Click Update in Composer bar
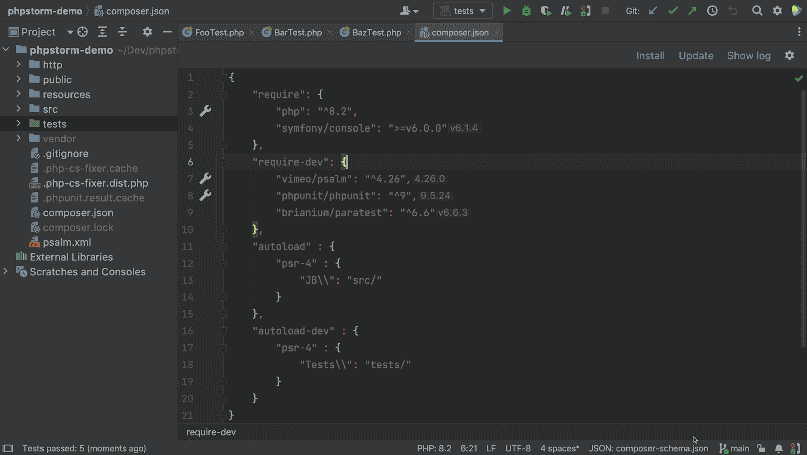807x455 pixels. point(696,56)
